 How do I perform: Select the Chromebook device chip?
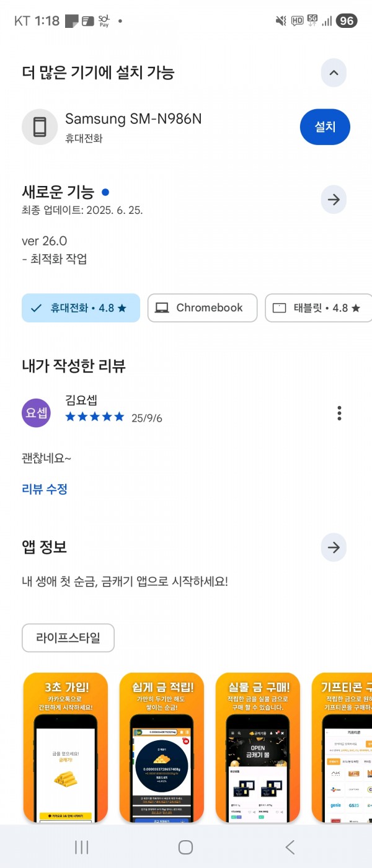[x=202, y=308]
